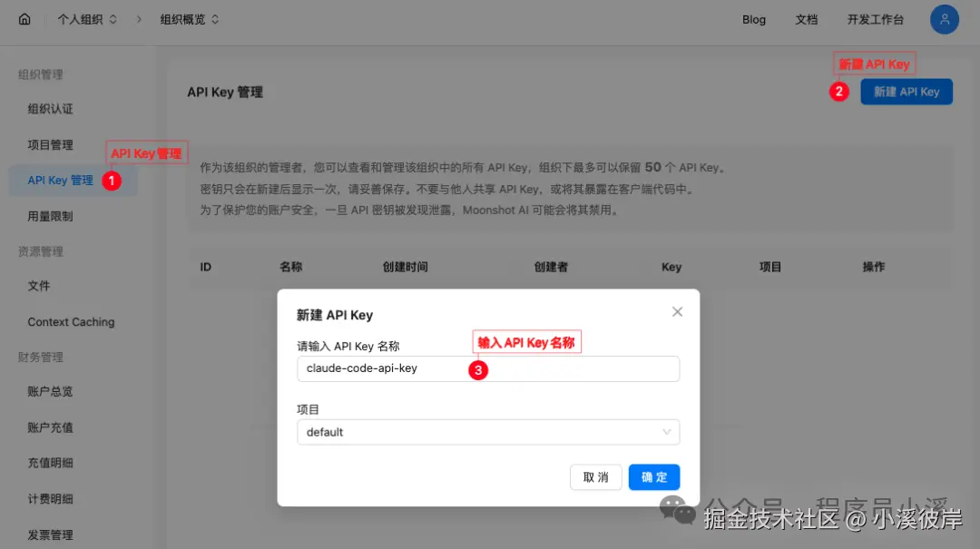
Task: Expand the 个人组织 organization switcher
Action: pyautogui.click(x=87, y=19)
